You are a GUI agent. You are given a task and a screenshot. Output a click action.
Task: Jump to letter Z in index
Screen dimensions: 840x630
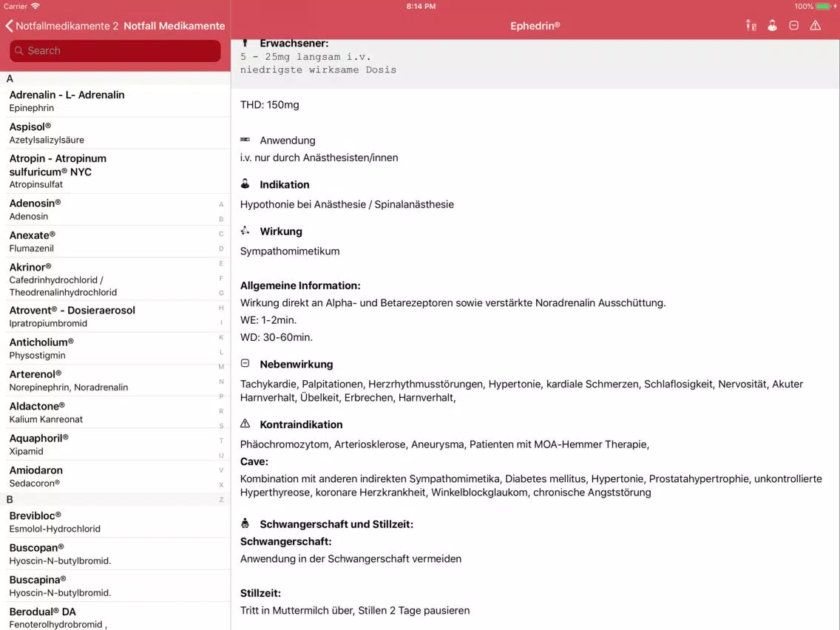[x=221, y=499]
